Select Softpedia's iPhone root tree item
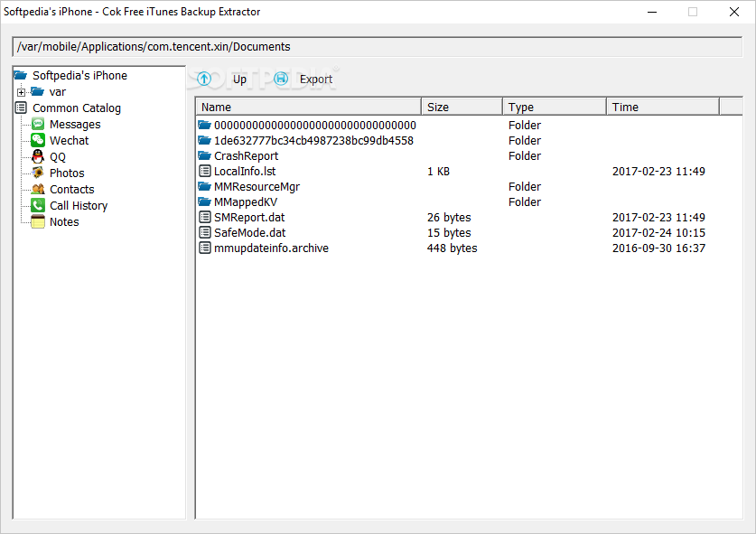Screen dimensions: 756x534 coord(79,75)
